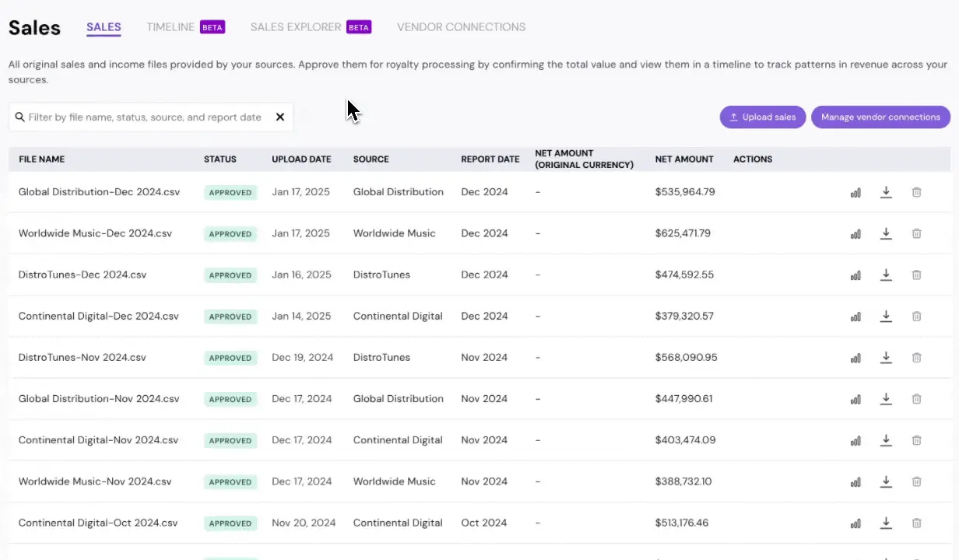View chart for Global Distribution-Dec 2024.csv
The image size is (959, 560).
[855, 192]
